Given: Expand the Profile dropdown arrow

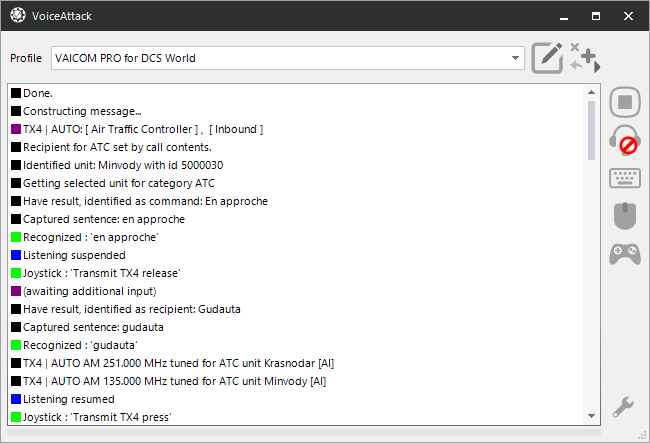Looking at the screenshot, I should point(515,58).
